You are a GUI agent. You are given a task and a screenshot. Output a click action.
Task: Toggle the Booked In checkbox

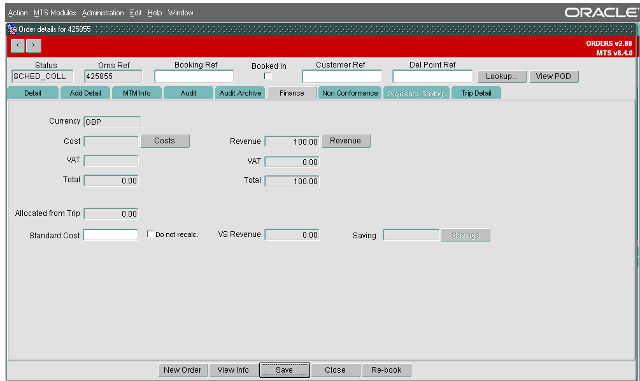pos(268,76)
